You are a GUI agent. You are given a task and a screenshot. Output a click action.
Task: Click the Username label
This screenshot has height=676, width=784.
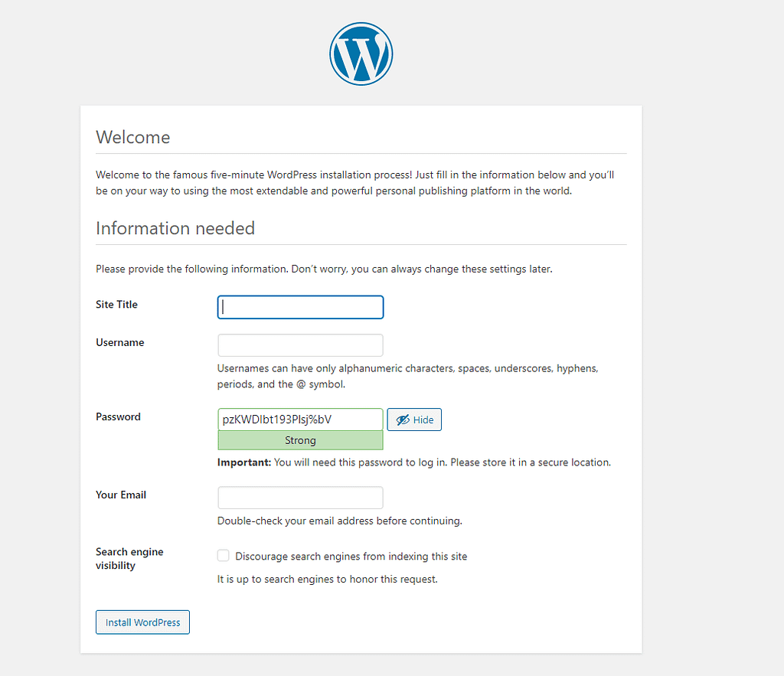coord(120,342)
